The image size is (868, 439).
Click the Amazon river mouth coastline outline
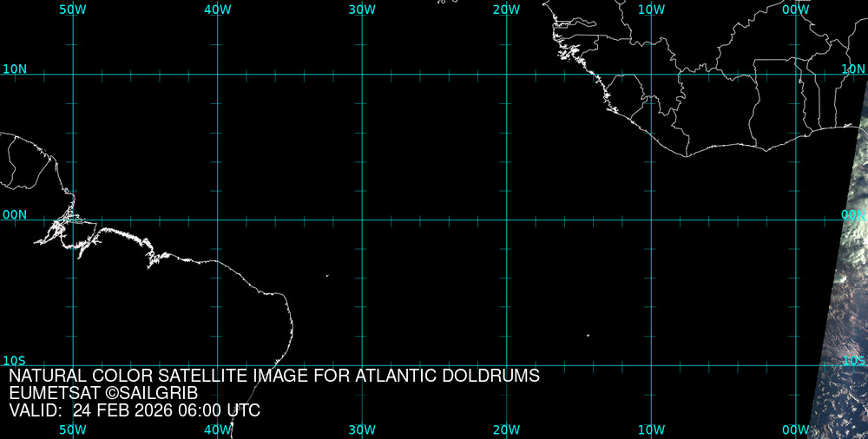[65, 227]
